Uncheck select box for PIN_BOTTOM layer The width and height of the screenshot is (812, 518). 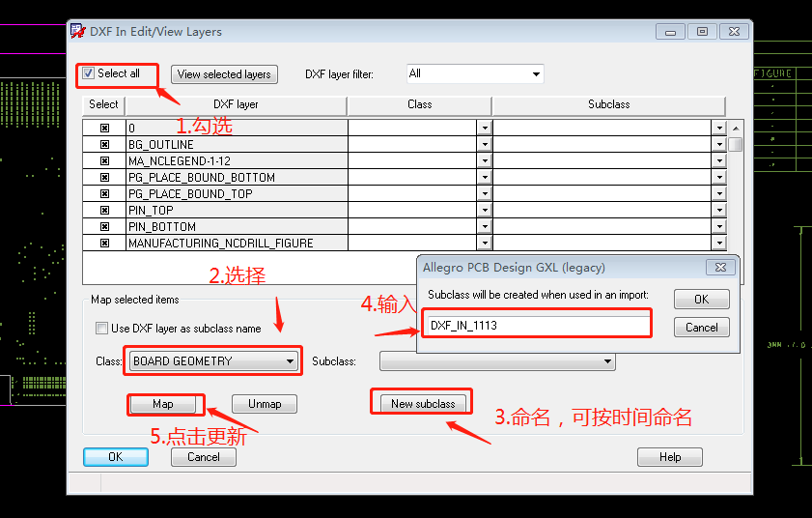click(x=104, y=226)
